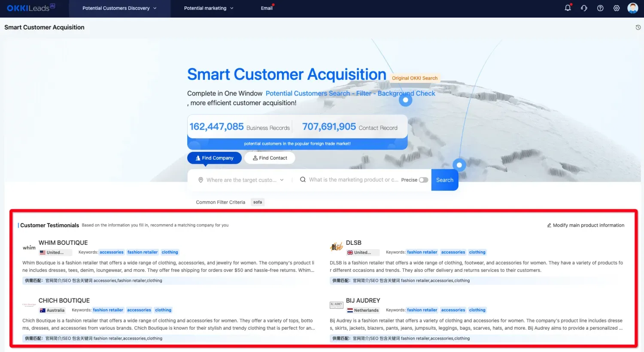Select the Find Company tab

click(x=214, y=158)
